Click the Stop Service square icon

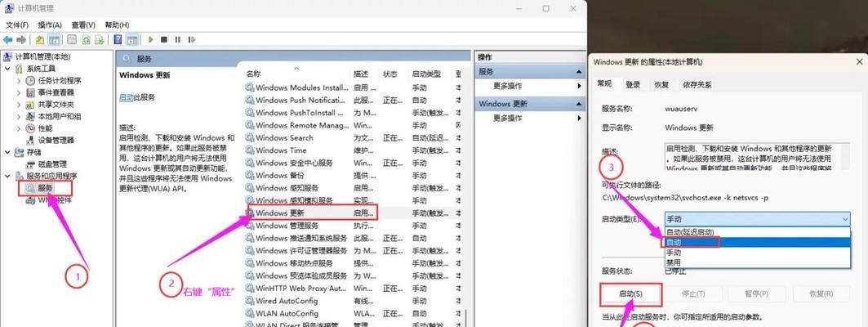[x=164, y=40]
